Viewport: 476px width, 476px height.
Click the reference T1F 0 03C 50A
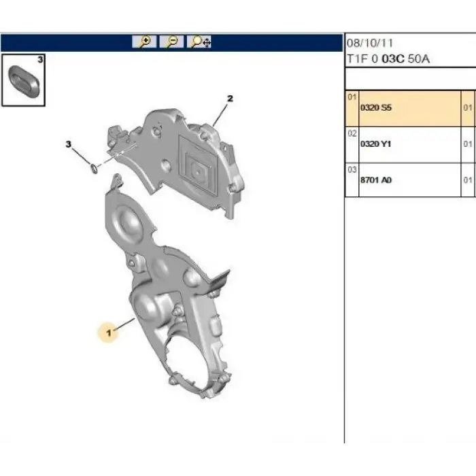tap(388, 58)
